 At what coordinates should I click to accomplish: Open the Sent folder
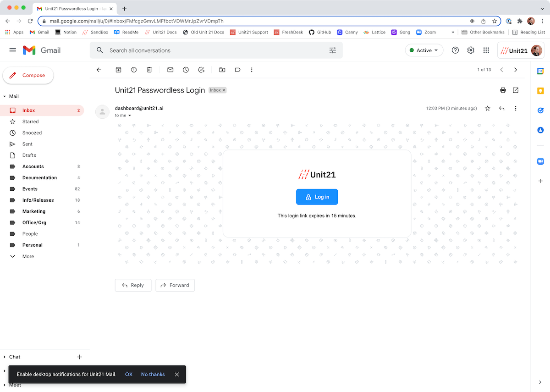pyautogui.click(x=42, y=144)
